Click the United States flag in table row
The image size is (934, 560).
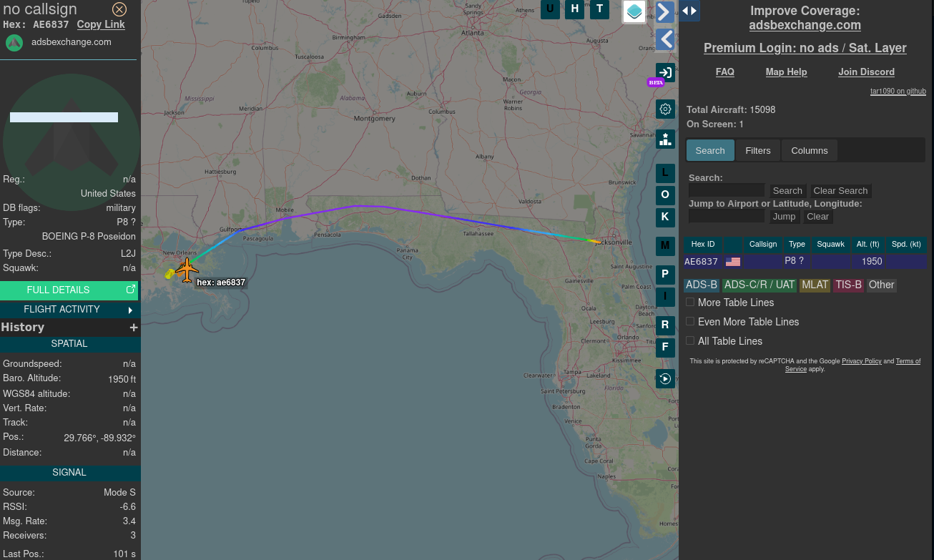[733, 262]
